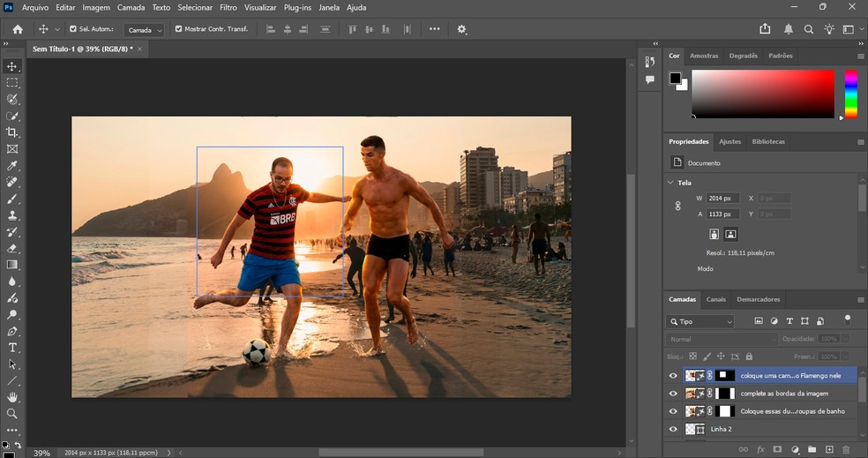Select the Crop tool
This screenshot has height=458, width=868.
coord(12,132)
